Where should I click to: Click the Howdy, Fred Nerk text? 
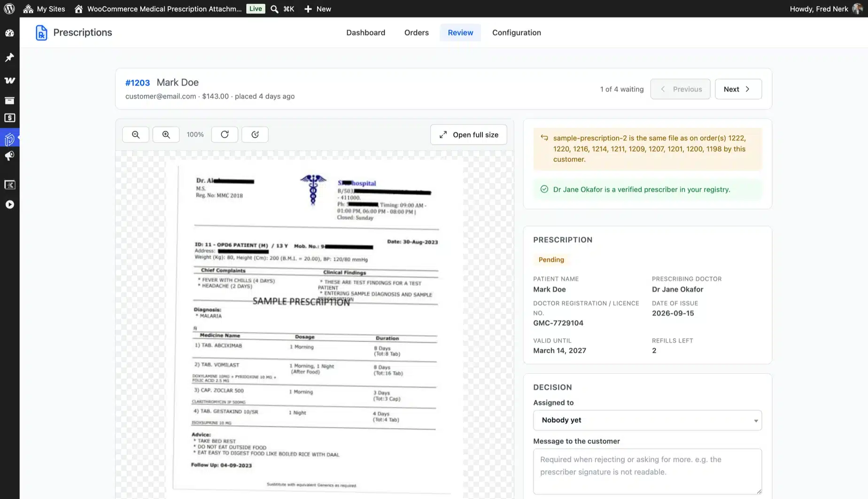tap(819, 8)
